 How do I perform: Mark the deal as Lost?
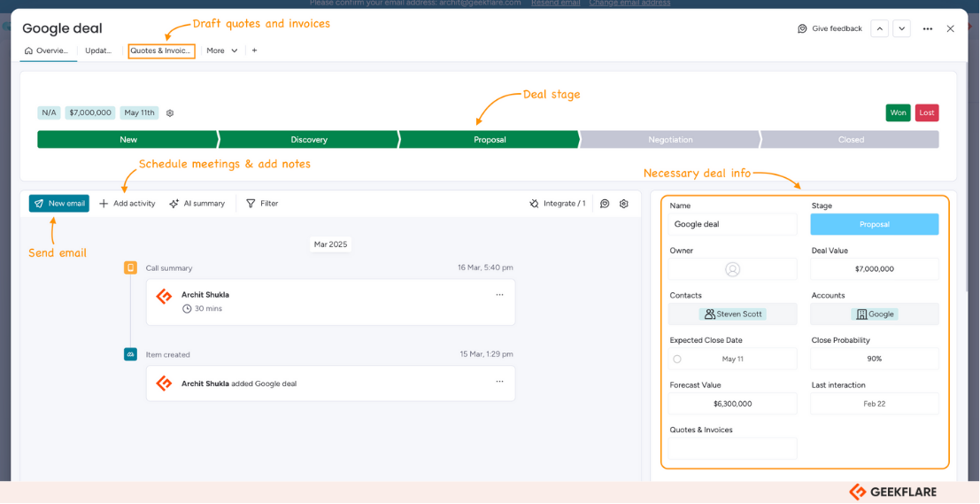(926, 113)
